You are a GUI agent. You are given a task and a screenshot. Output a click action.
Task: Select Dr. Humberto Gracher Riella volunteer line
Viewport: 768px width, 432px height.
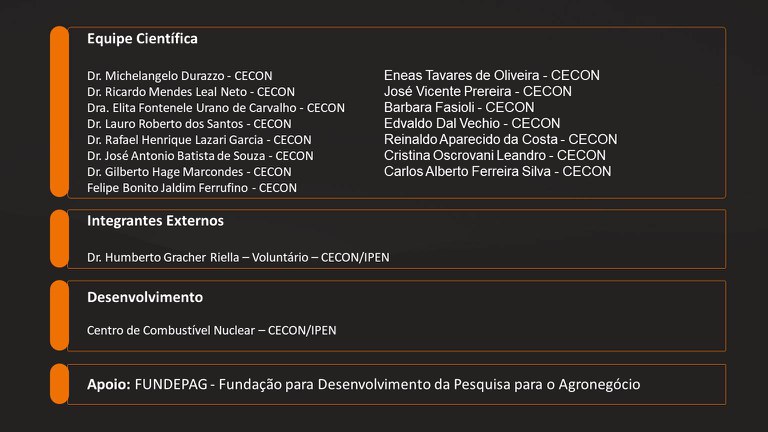(238, 258)
